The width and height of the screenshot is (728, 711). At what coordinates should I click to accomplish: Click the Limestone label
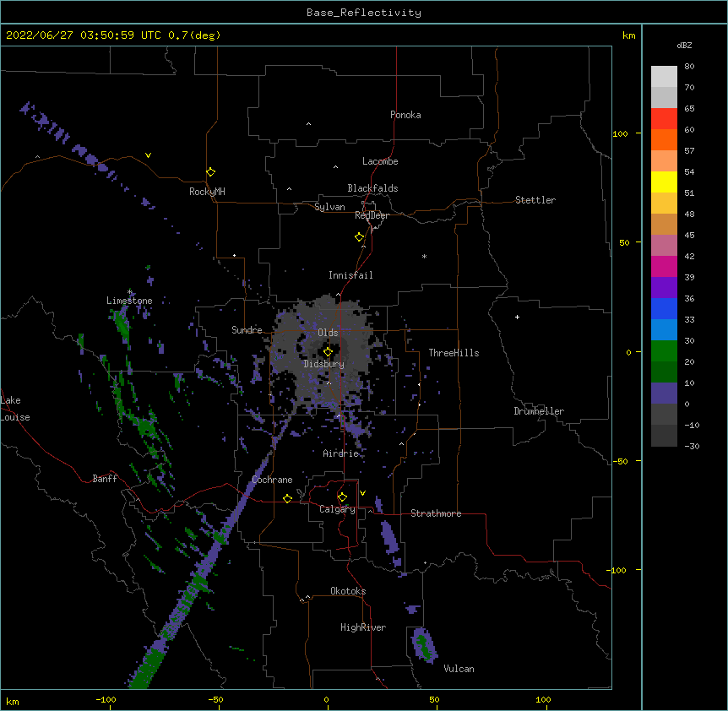pyautogui.click(x=129, y=301)
